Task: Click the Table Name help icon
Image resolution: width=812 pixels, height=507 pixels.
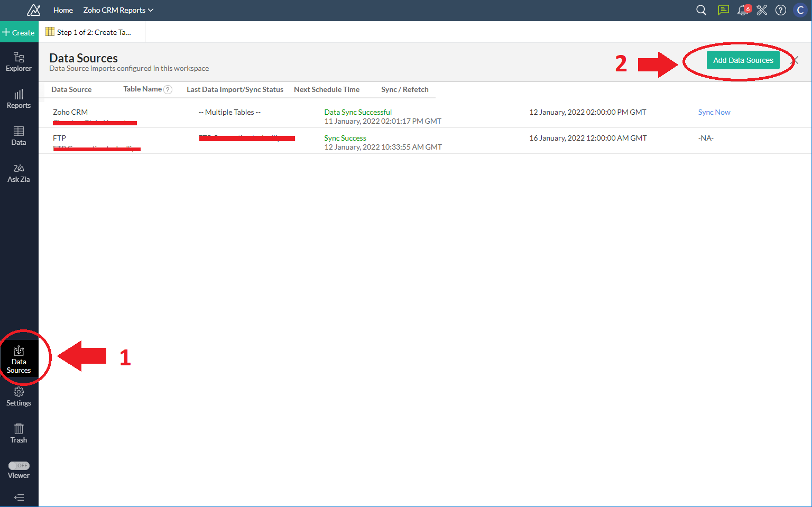Action: point(168,90)
